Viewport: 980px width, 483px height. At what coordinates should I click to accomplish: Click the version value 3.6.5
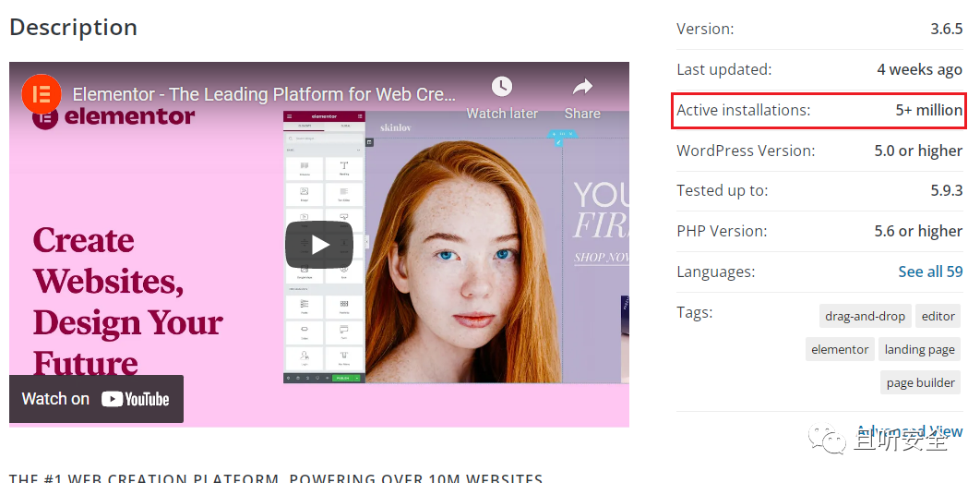[946, 29]
